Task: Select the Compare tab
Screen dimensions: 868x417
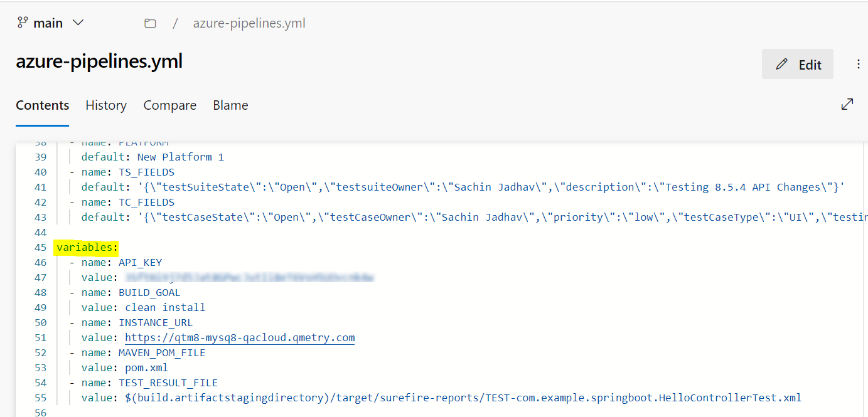Action: click(x=169, y=105)
